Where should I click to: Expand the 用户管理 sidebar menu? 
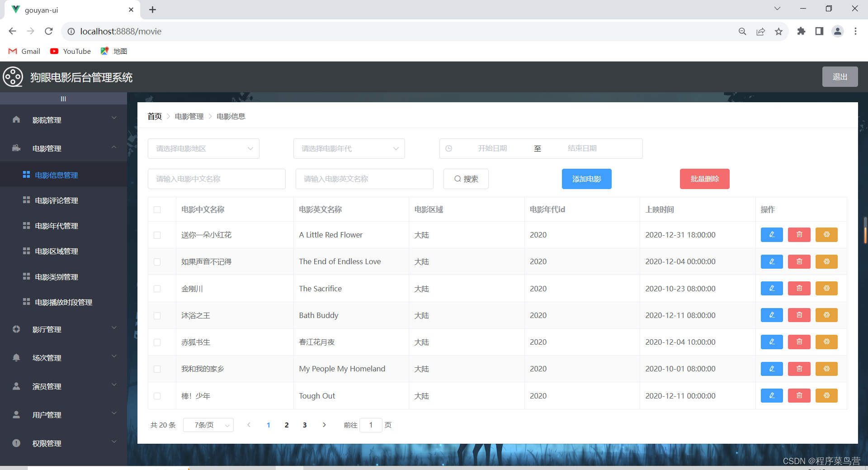(63, 415)
